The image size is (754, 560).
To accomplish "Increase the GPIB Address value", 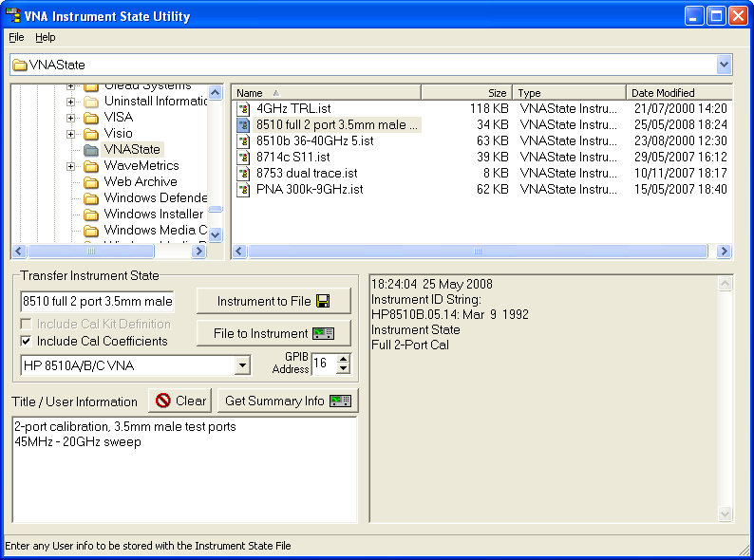I will click(x=344, y=360).
